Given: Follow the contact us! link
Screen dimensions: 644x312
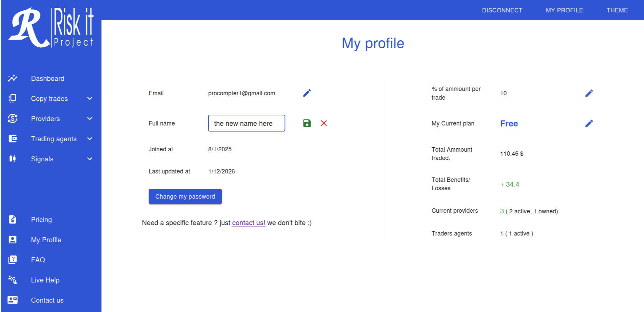Looking at the screenshot, I should coord(249,223).
